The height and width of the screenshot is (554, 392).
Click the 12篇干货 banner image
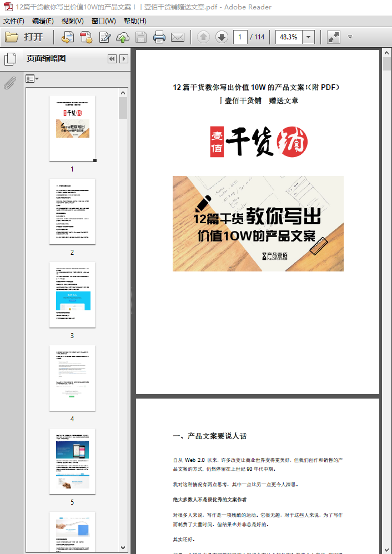click(258, 224)
